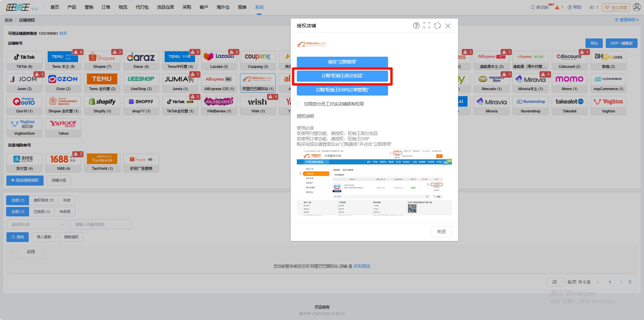This screenshot has height=320, width=644.
Task: Follow the 点击绑定 link
Action: [362, 266]
